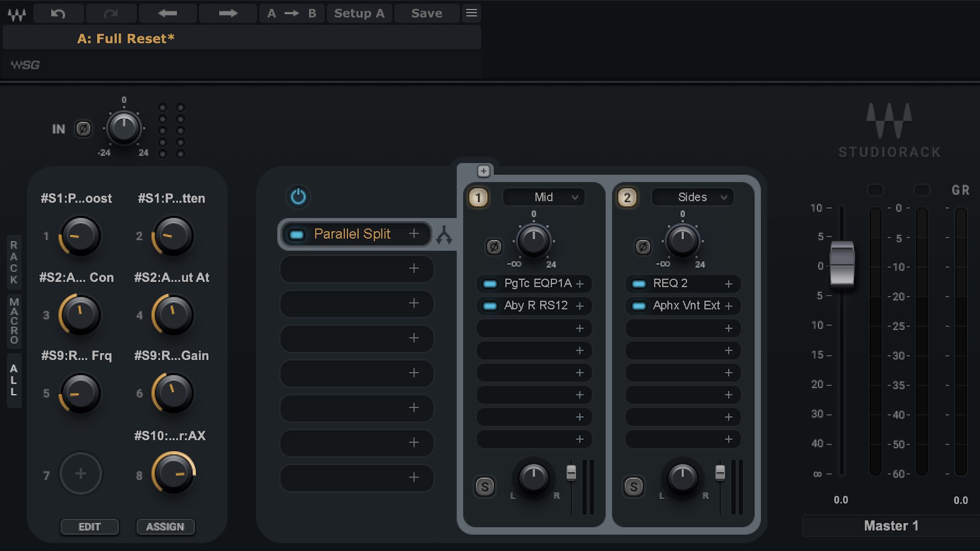Click the ASSIGN button

point(166,527)
